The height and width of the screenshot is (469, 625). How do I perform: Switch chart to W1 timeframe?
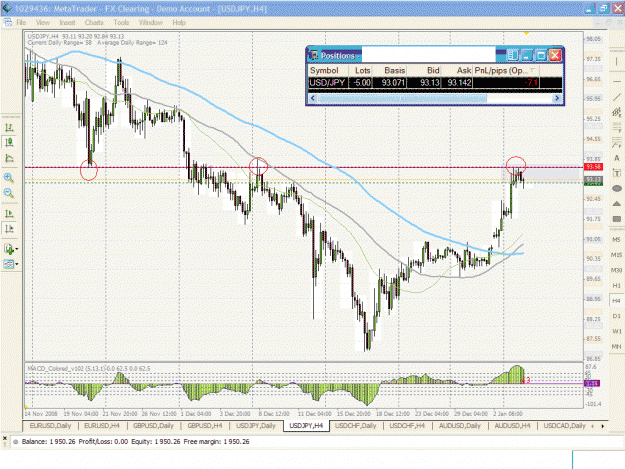[616, 331]
